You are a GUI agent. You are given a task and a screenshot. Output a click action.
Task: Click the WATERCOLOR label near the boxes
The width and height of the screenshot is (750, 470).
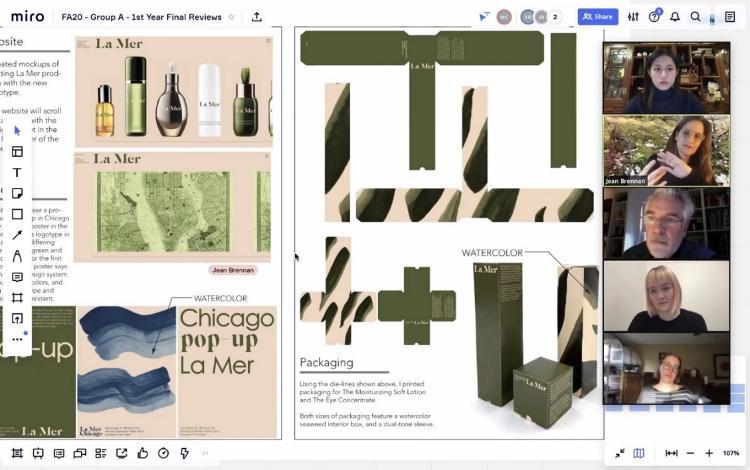tap(492, 253)
